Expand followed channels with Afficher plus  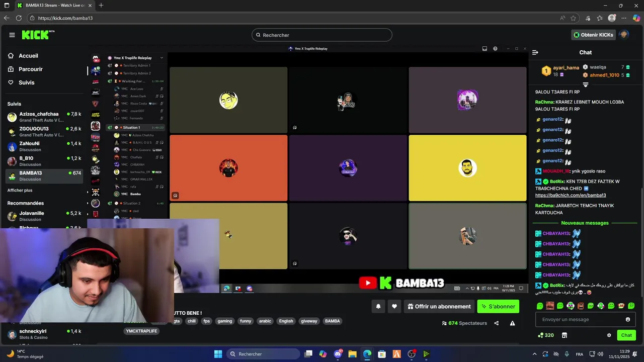20,191
